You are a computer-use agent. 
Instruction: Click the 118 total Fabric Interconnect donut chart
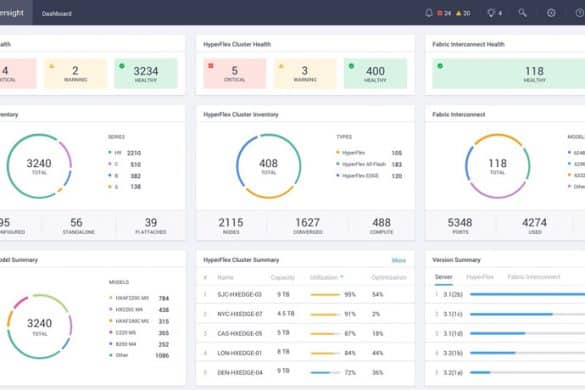click(498, 166)
